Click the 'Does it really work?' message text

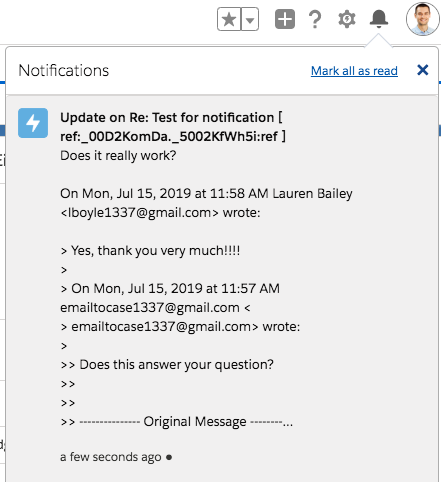pyautogui.click(x=118, y=156)
